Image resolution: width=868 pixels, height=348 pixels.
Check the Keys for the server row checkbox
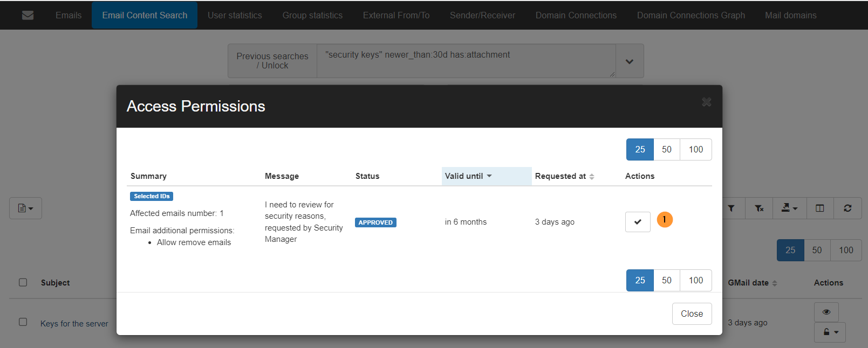[23, 322]
